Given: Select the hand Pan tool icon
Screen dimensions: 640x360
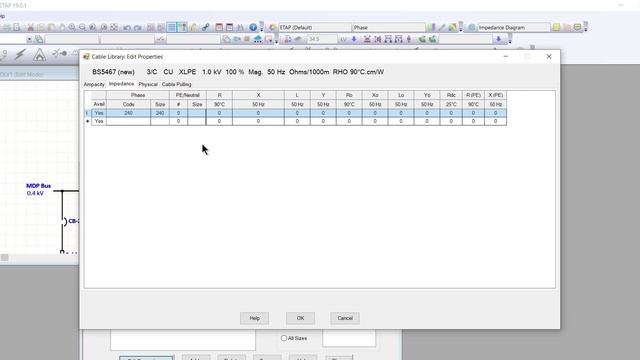Looking at the screenshot, I should (62, 27).
